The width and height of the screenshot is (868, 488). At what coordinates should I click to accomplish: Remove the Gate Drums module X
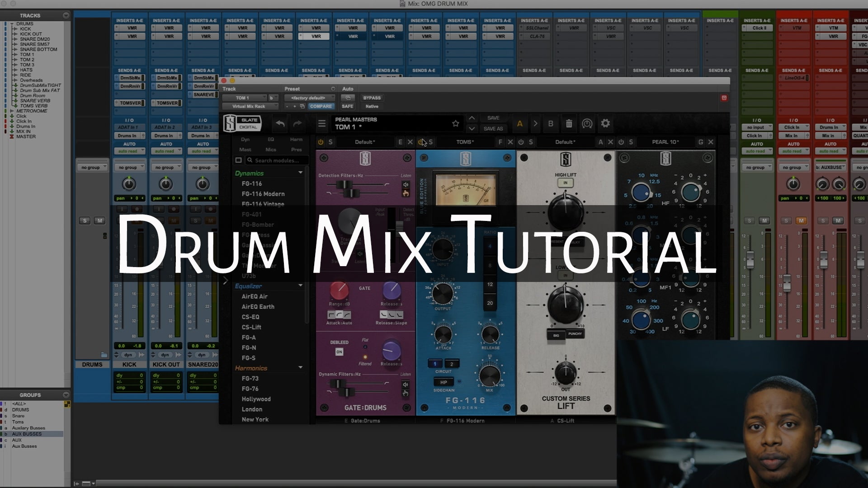pos(410,142)
